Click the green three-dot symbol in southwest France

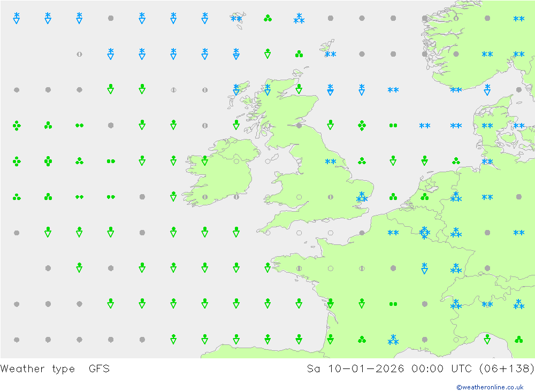(x=362, y=340)
